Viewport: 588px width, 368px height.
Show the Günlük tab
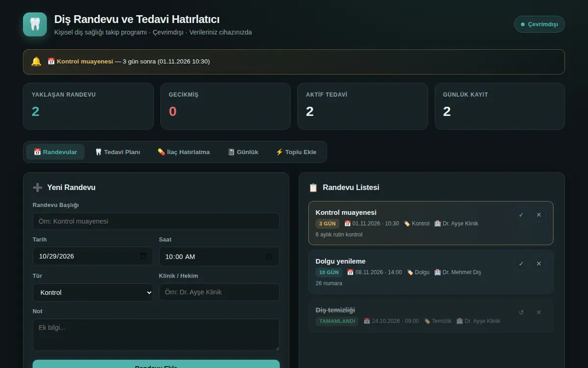click(243, 152)
